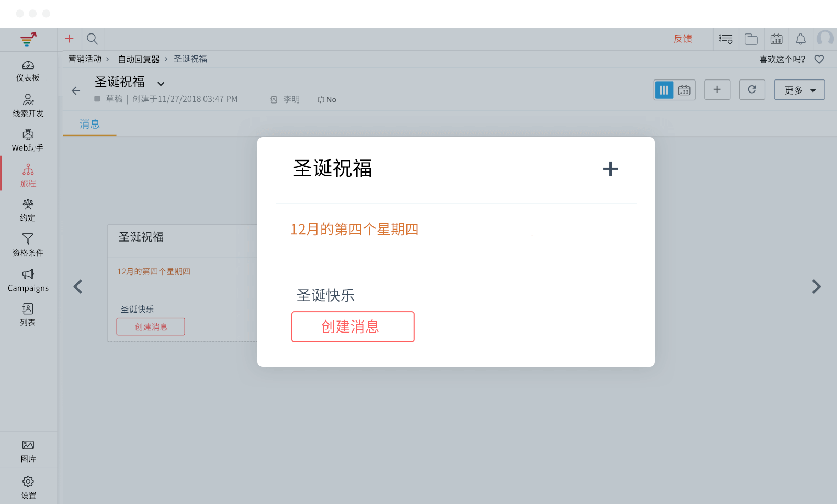The image size is (837, 504).
Task: Open the Campaigns megaphone section
Action: pos(28,280)
